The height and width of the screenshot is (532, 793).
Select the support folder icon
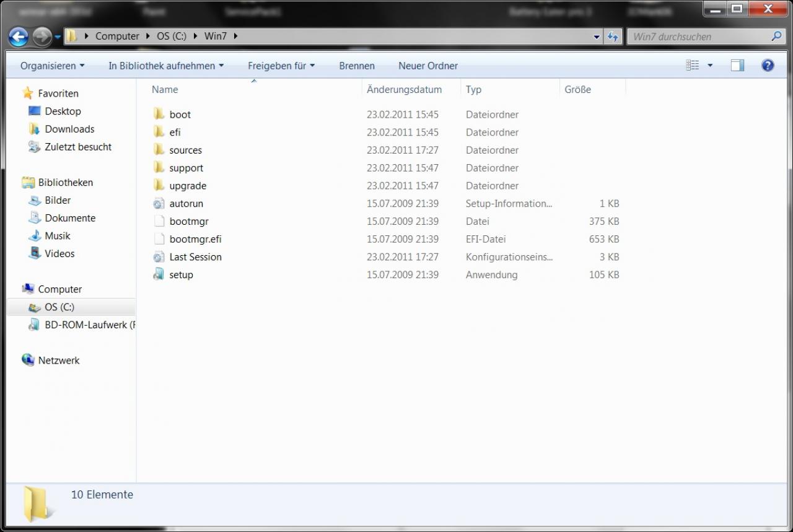[x=159, y=168]
